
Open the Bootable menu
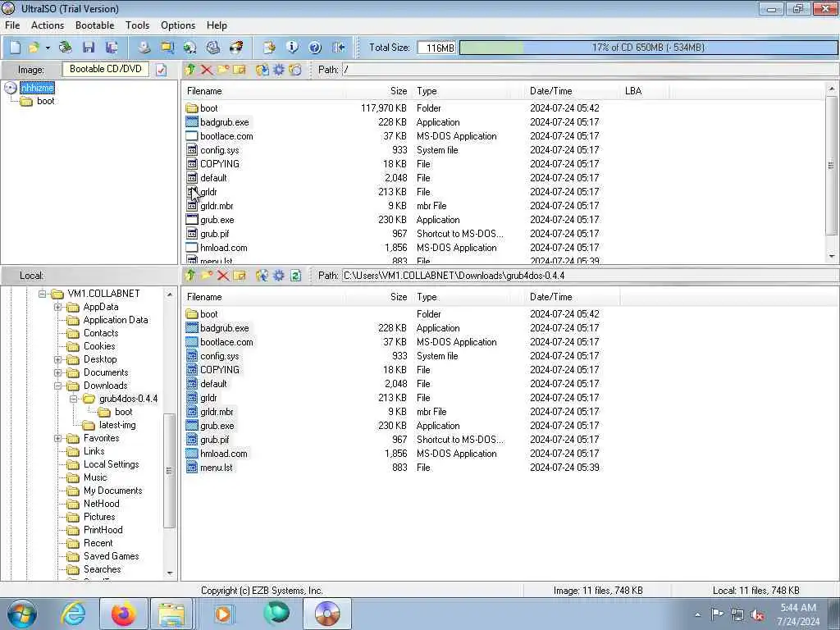[94, 25]
